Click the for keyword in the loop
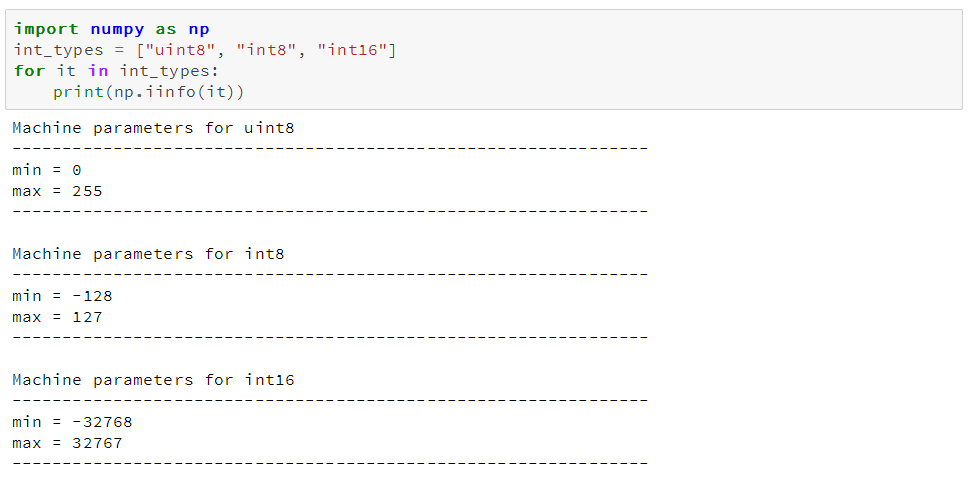This screenshot has height=489, width=973. (29, 71)
